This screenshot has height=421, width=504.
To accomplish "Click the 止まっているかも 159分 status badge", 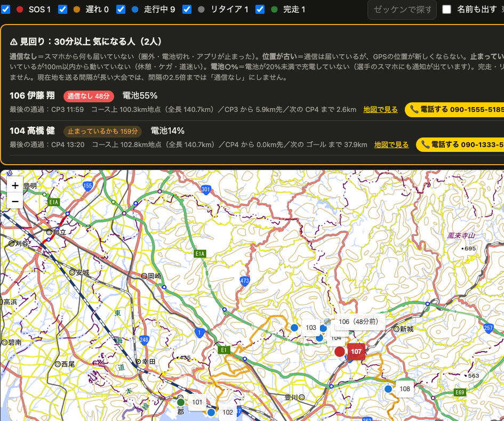I will 102,131.
